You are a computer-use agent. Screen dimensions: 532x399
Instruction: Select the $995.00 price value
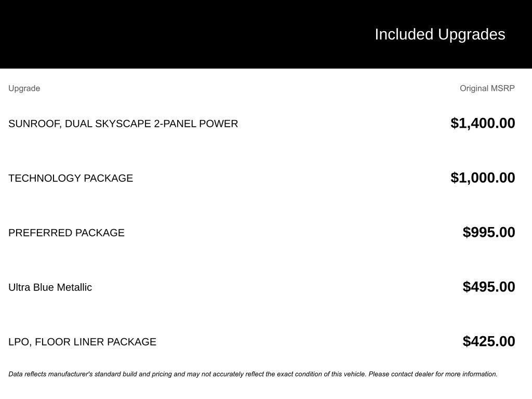489,232
